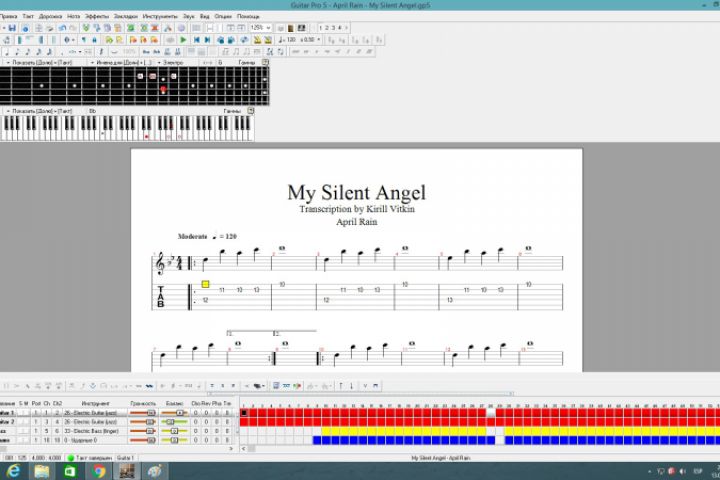Select the yellow highlighted note in tablature

coord(205,284)
